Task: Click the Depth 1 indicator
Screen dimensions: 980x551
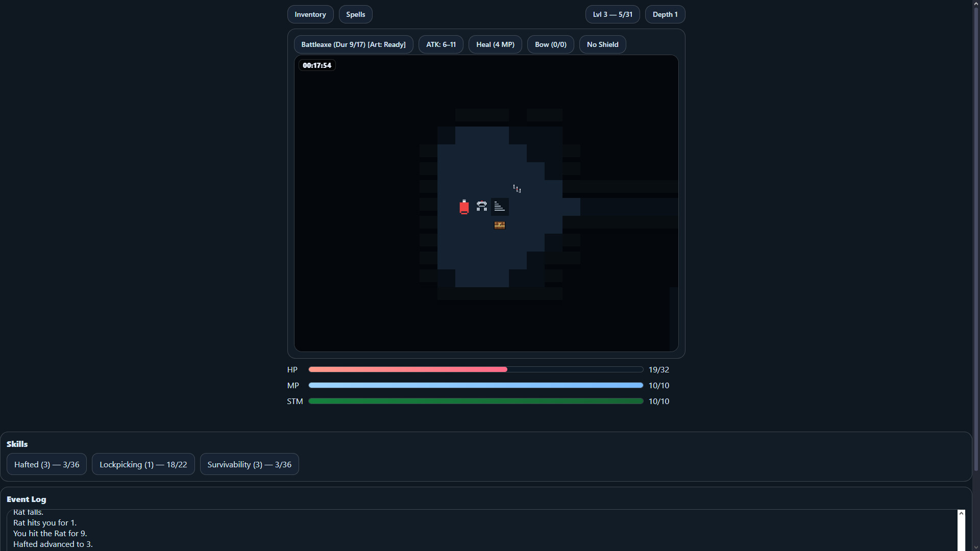Action: click(x=665, y=14)
